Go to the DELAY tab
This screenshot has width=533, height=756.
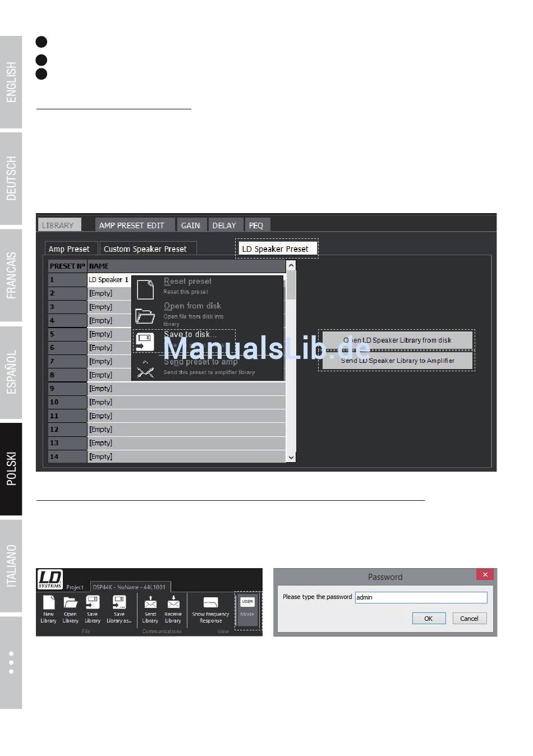coord(224,225)
